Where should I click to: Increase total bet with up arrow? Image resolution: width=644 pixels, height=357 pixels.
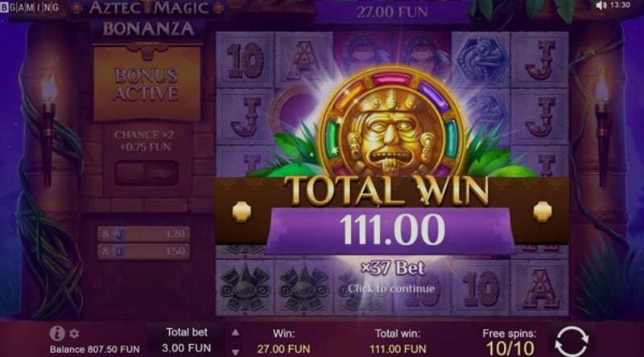coord(235,333)
